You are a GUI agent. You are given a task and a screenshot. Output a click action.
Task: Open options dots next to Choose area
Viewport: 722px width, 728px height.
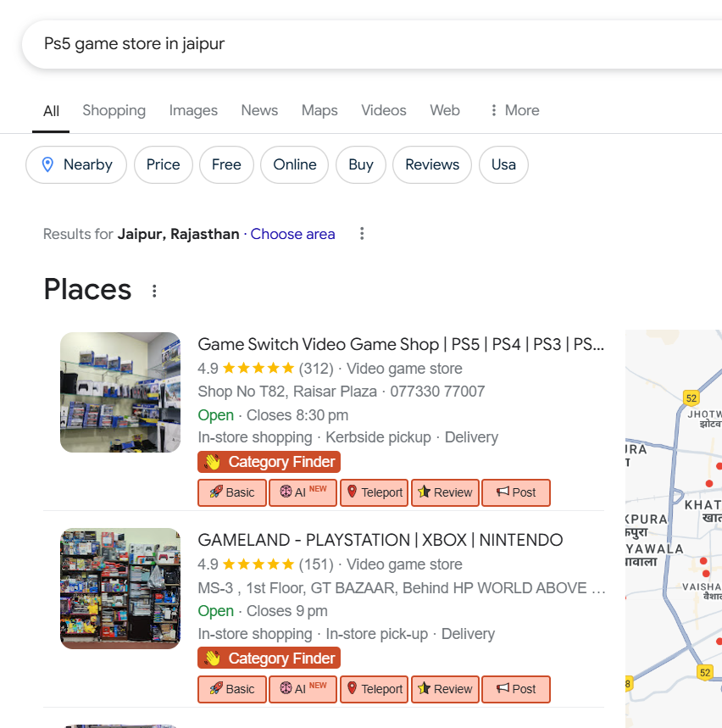[362, 234]
